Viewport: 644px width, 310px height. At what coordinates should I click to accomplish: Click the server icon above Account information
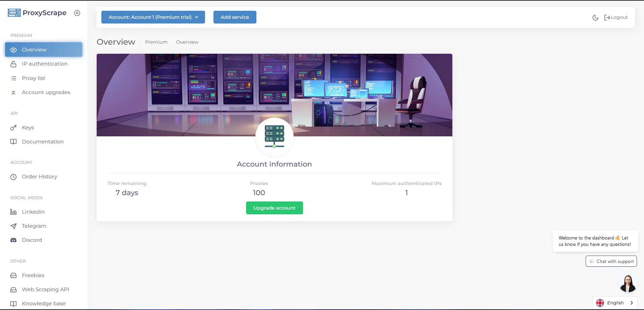(x=275, y=137)
